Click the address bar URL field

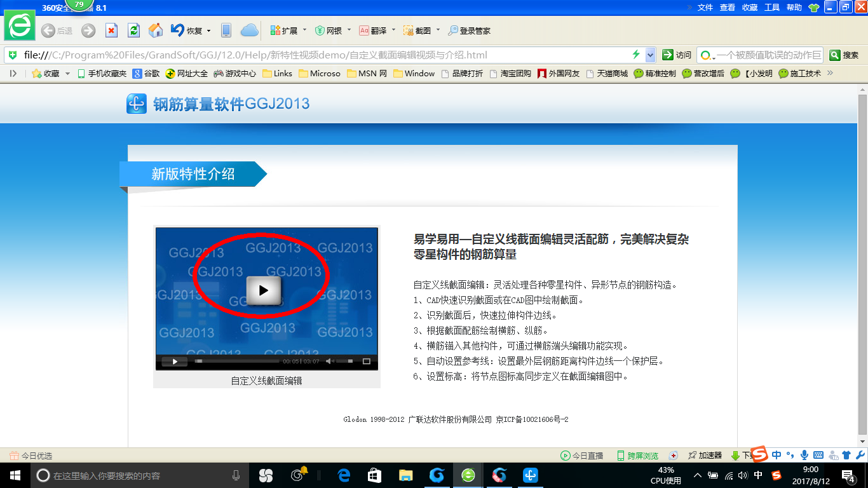tap(324, 55)
